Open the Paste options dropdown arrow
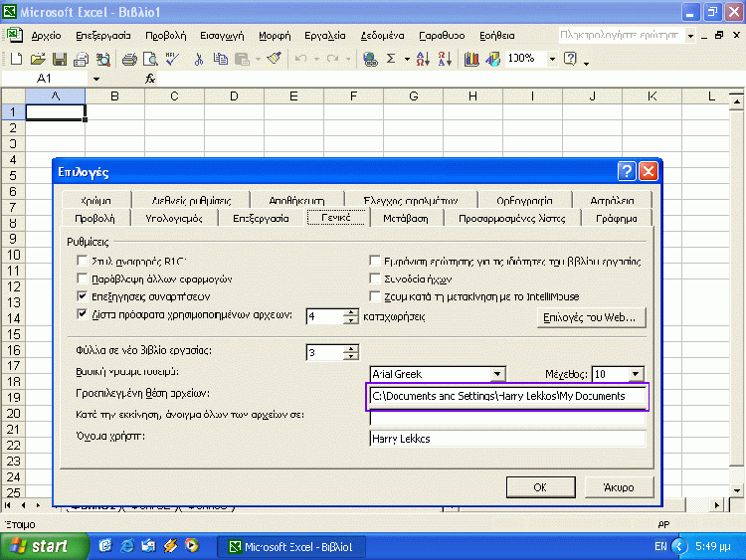746x560 pixels. [258, 59]
